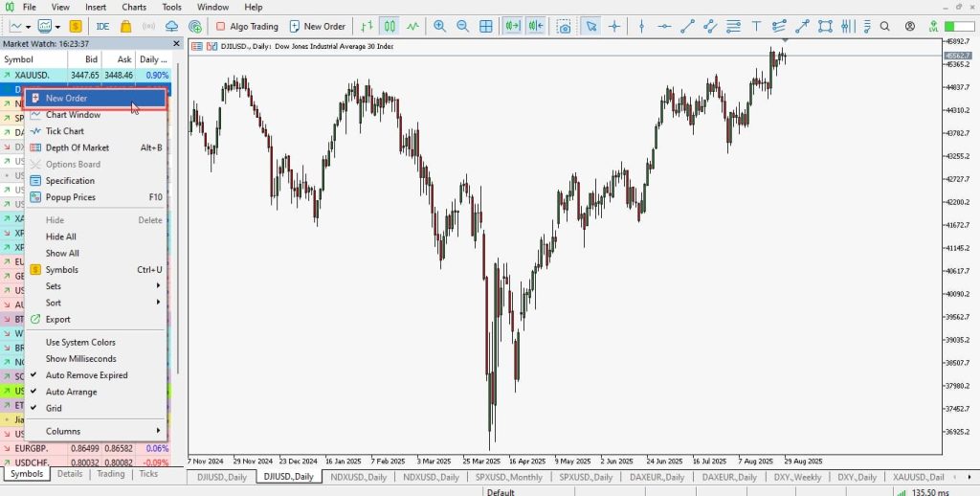Toggle Algo Trading on
Screen dimensions: 980x496
247,26
